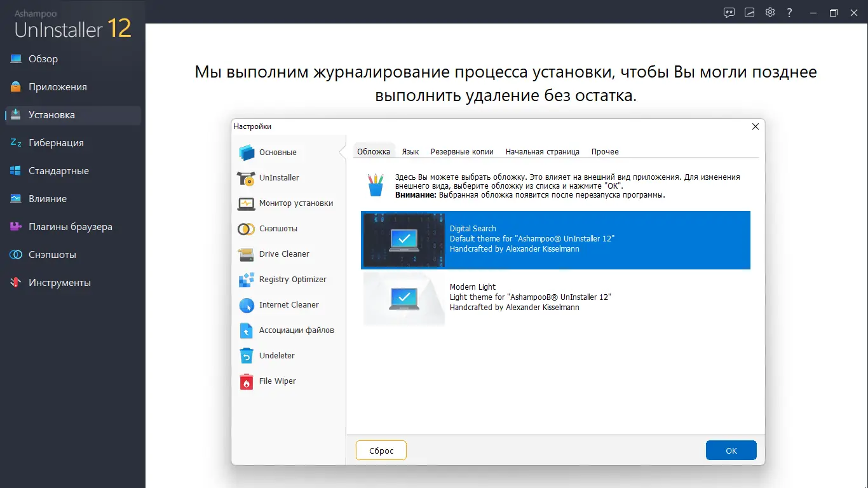The image size is (868, 488).
Task: Open Undeleter settings category
Action: pyautogui.click(x=290, y=356)
